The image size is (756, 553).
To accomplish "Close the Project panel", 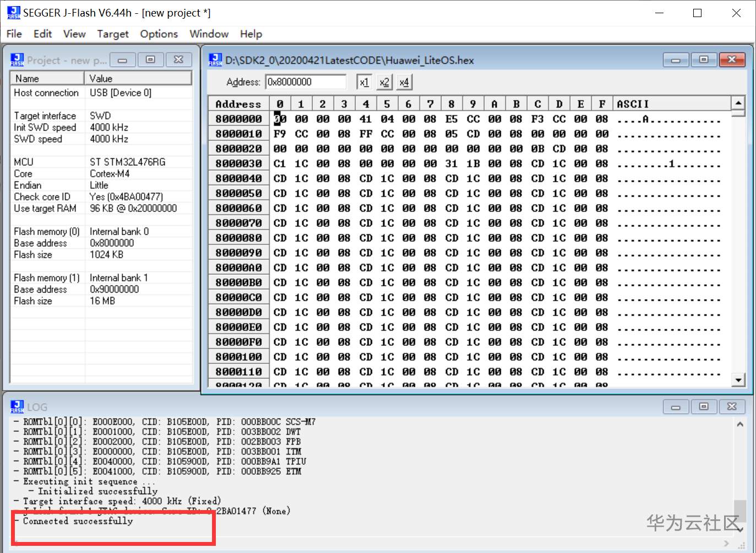I will tap(178, 59).
